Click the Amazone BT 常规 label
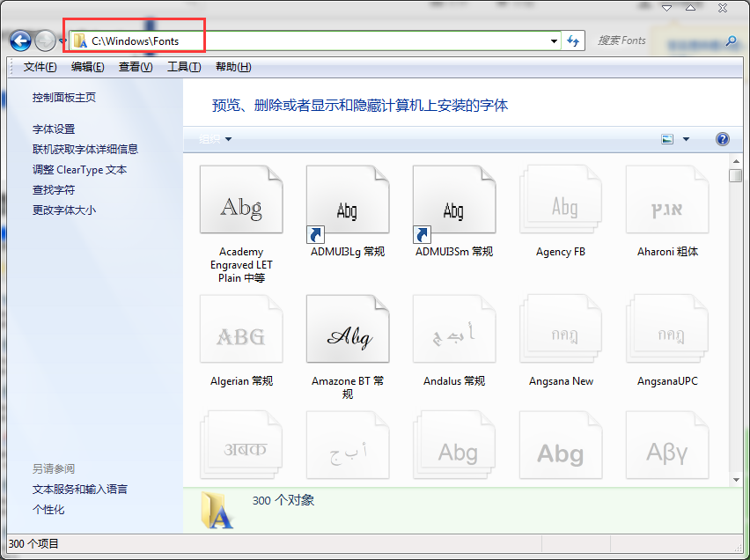Screen dimensions: 750x560 348,387
